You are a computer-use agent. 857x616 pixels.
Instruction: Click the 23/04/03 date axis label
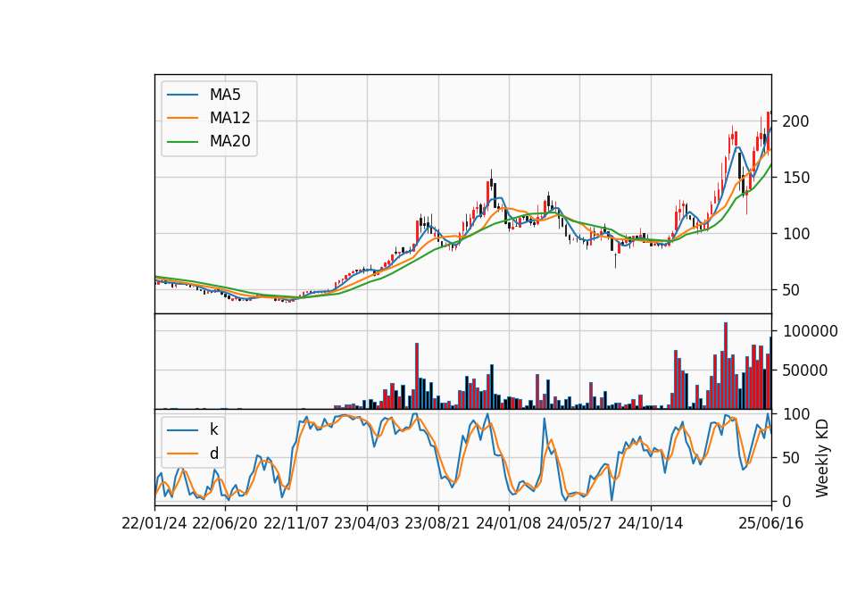pyautogui.click(x=367, y=523)
